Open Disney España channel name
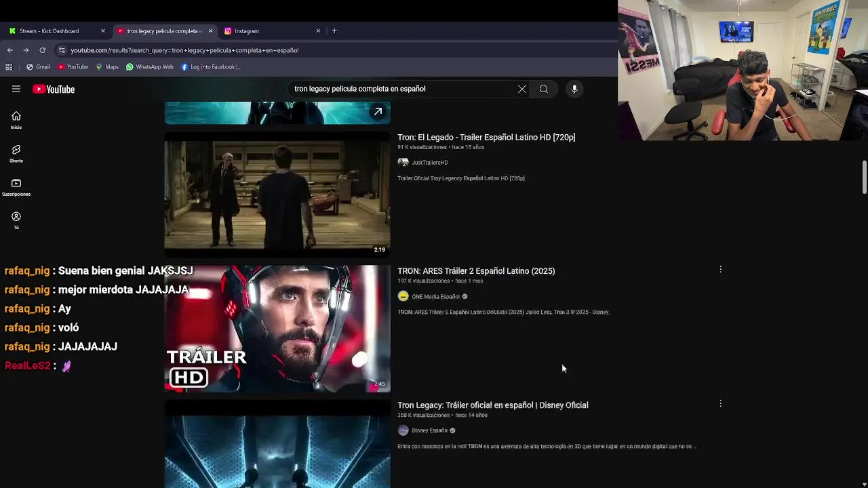Screen dimensions: 868x488 429,430
